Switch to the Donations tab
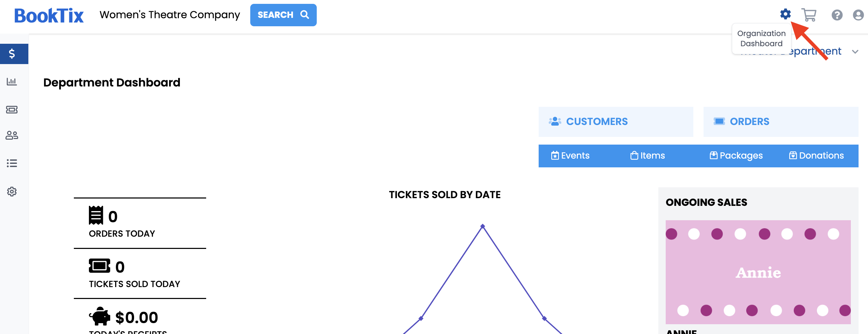868x334 pixels. (x=816, y=156)
